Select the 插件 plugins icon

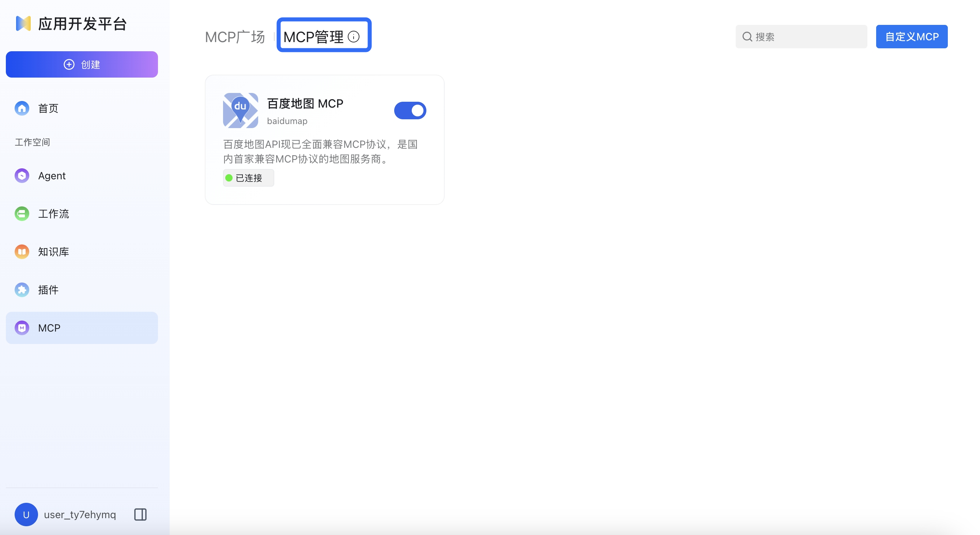pos(22,290)
